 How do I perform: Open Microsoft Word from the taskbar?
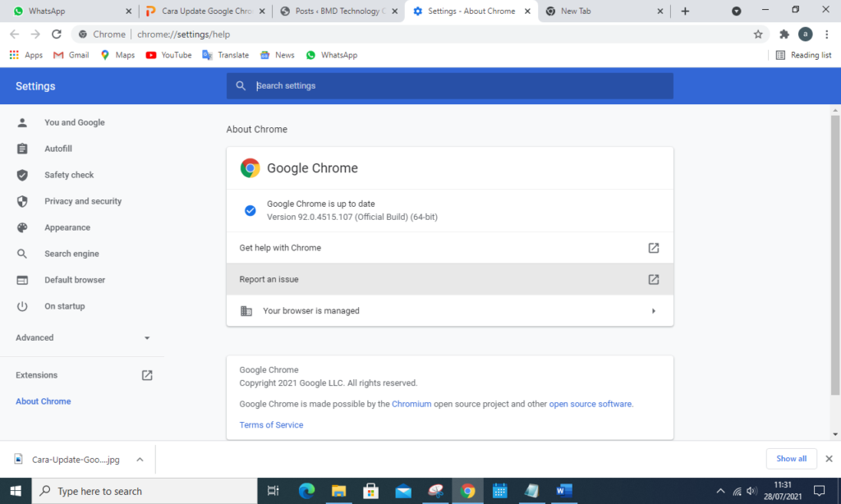coord(563,491)
